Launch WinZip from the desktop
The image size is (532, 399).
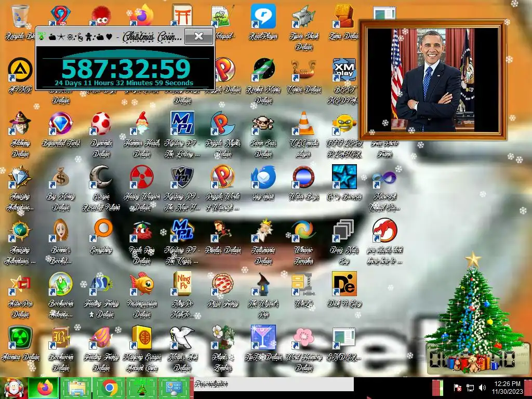coord(303,284)
